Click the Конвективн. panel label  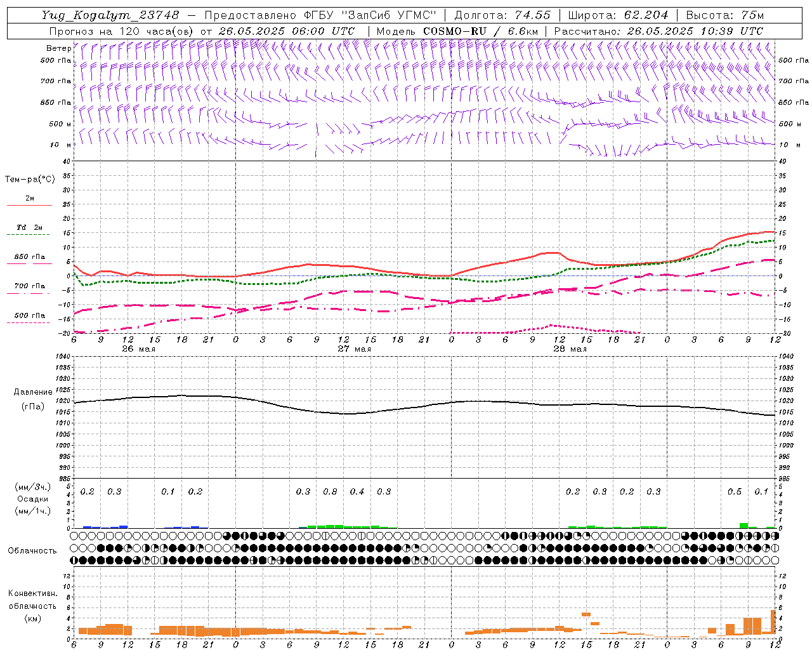pos(32,594)
